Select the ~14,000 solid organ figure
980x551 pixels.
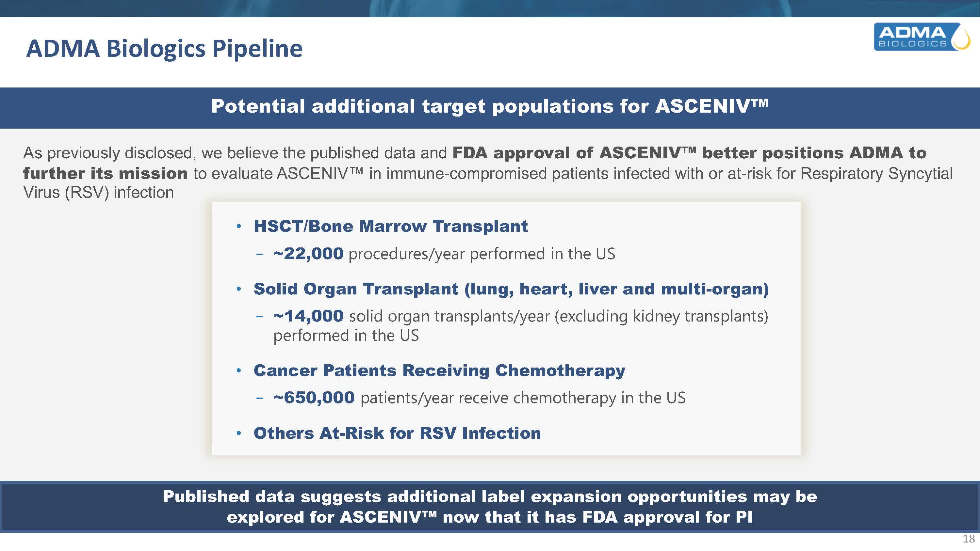point(308,316)
